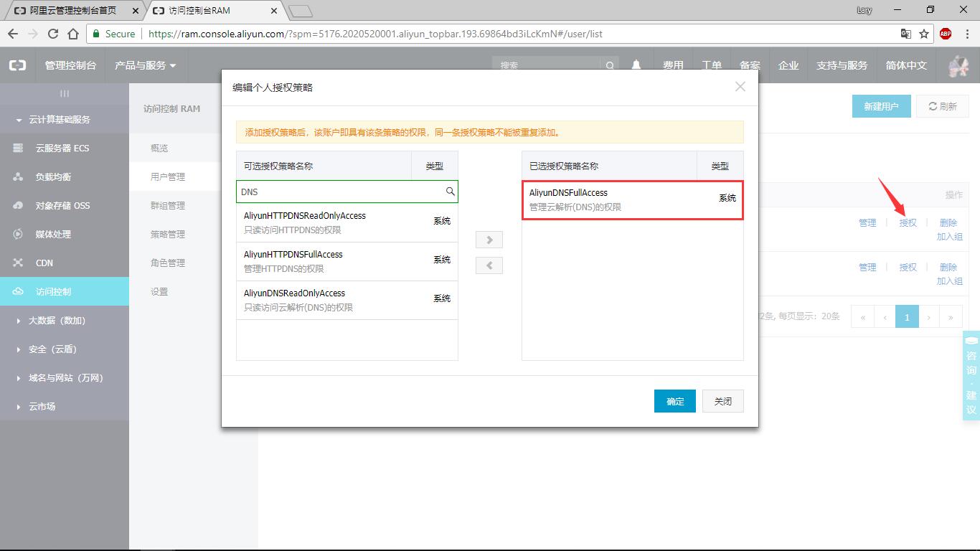Image resolution: width=980 pixels, height=551 pixels.
Task: Open the Chrome three-dot menu
Action: pos(966,34)
